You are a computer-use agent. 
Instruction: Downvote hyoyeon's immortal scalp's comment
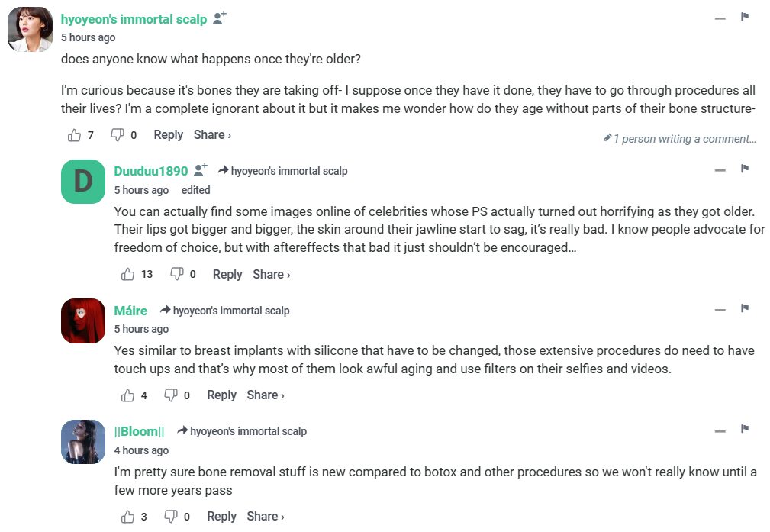[x=118, y=135]
